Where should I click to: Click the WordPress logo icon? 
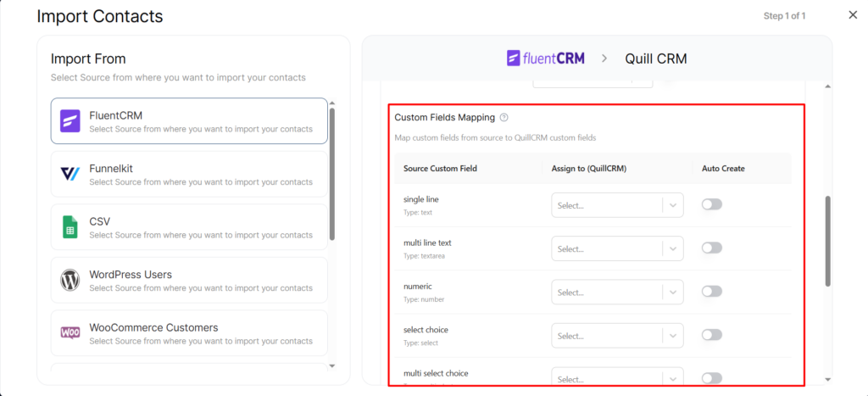coord(70,280)
